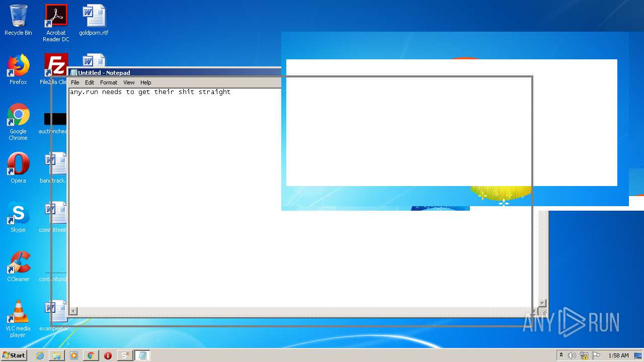Viewport: 644px width, 362px height.
Task: Place cursor in Notepad text line
Action: [150, 92]
